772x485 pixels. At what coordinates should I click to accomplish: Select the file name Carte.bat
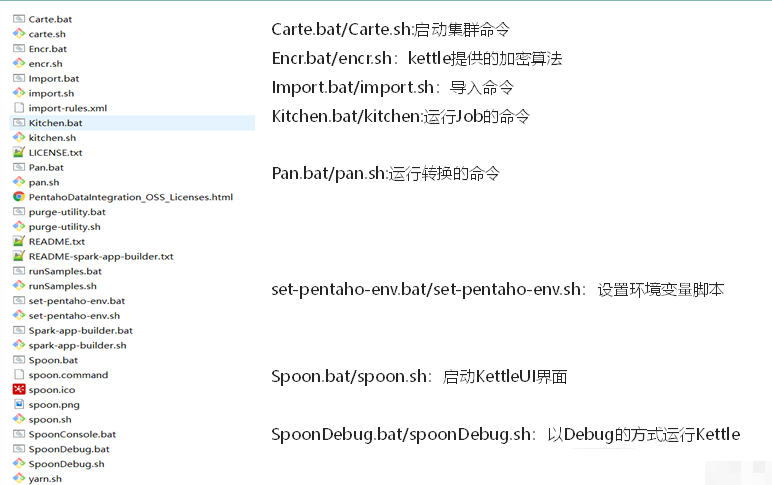point(50,19)
